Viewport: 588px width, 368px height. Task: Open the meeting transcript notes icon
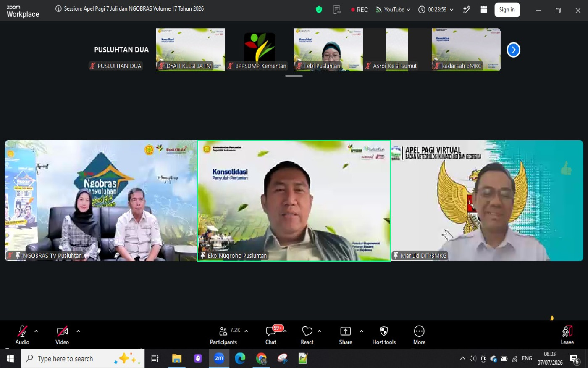(337, 10)
